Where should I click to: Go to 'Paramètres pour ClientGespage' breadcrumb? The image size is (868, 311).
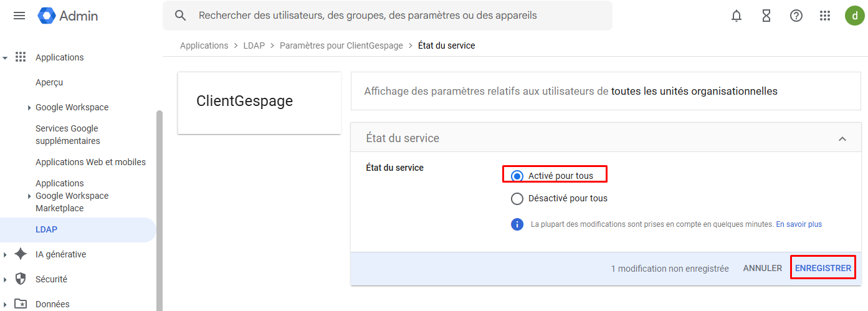click(x=341, y=45)
